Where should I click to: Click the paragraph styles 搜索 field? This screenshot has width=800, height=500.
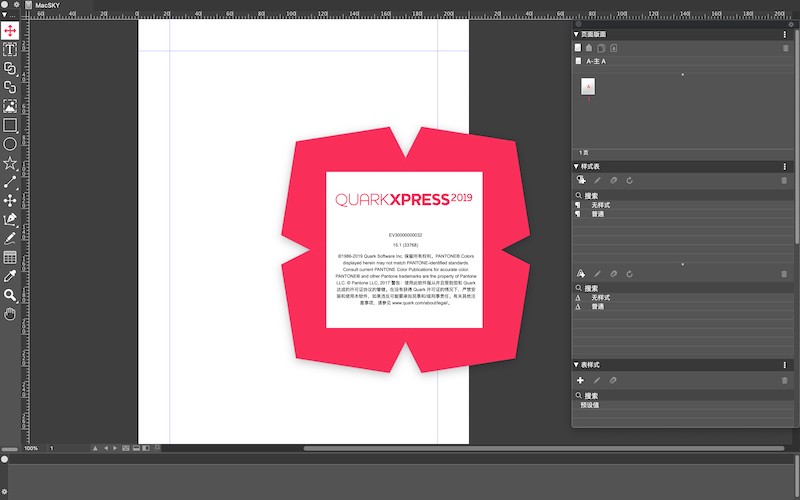click(x=683, y=195)
